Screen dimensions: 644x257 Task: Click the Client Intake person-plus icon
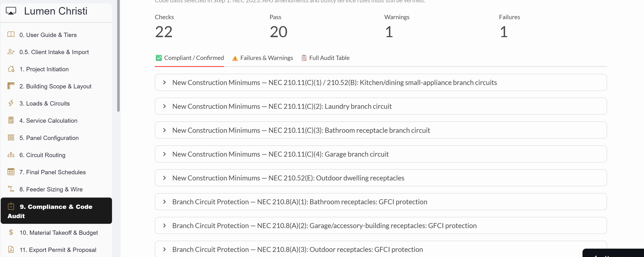pyautogui.click(x=11, y=52)
